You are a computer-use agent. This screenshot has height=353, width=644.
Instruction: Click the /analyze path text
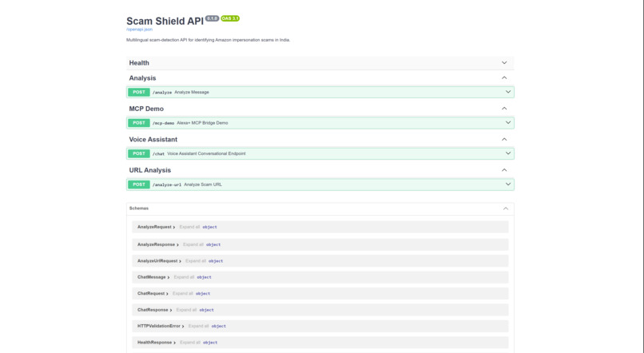(x=162, y=93)
